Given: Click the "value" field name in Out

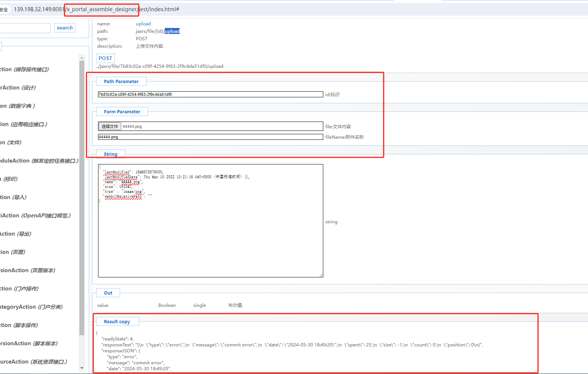Looking at the screenshot, I should pos(103,305).
